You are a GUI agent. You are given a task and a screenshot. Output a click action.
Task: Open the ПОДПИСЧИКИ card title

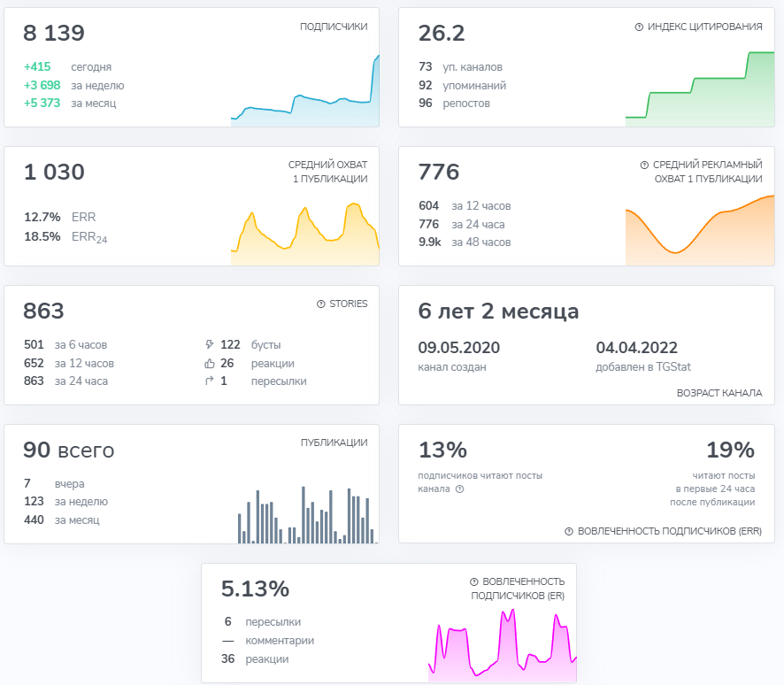click(x=334, y=27)
